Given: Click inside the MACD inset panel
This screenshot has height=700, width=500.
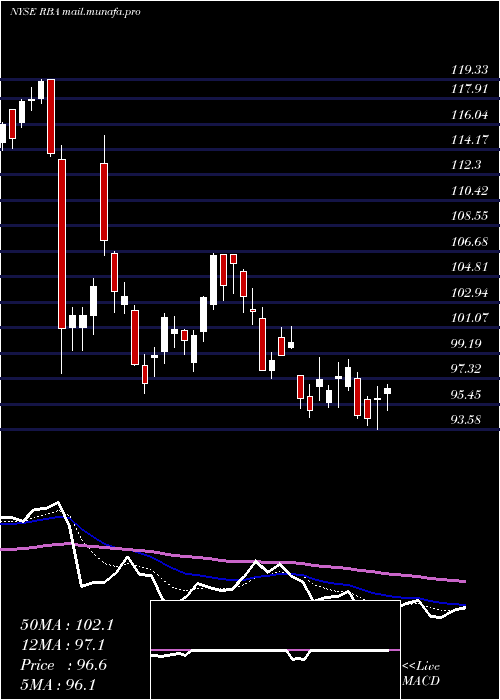Looking at the screenshot, I should pyautogui.click(x=275, y=650).
